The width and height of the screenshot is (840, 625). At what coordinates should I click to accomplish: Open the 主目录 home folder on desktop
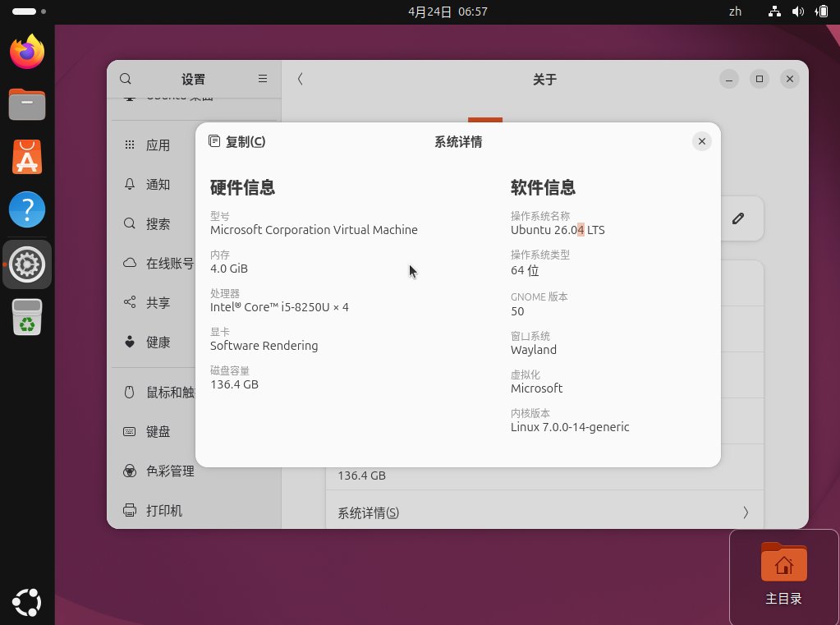tap(783, 573)
